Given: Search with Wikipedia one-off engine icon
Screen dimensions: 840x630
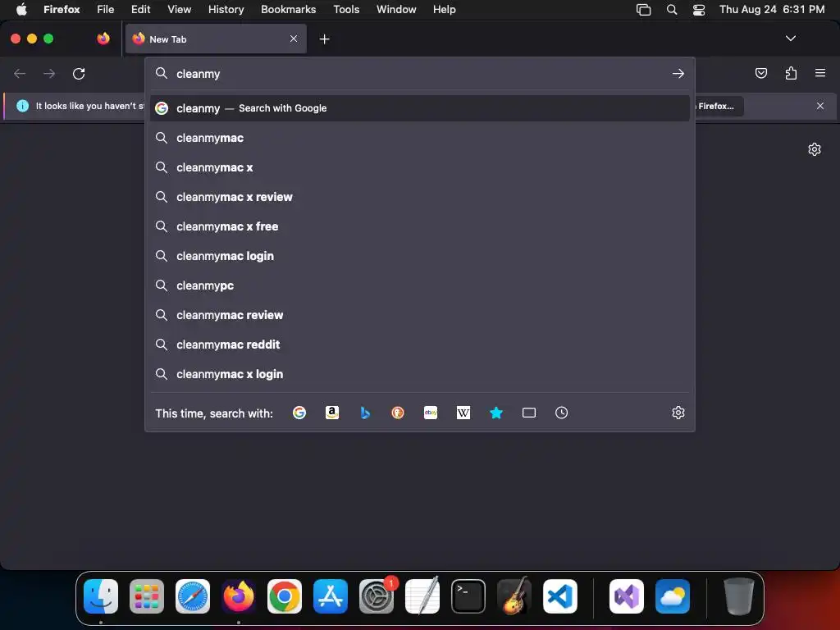Looking at the screenshot, I should pos(463,413).
